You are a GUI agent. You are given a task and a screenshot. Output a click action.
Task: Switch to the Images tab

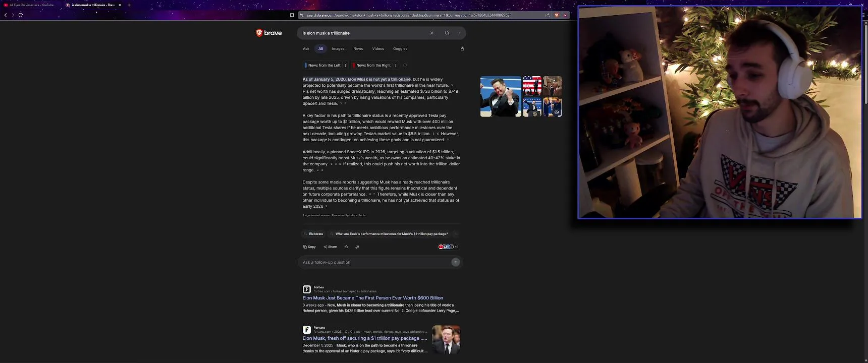tap(338, 49)
